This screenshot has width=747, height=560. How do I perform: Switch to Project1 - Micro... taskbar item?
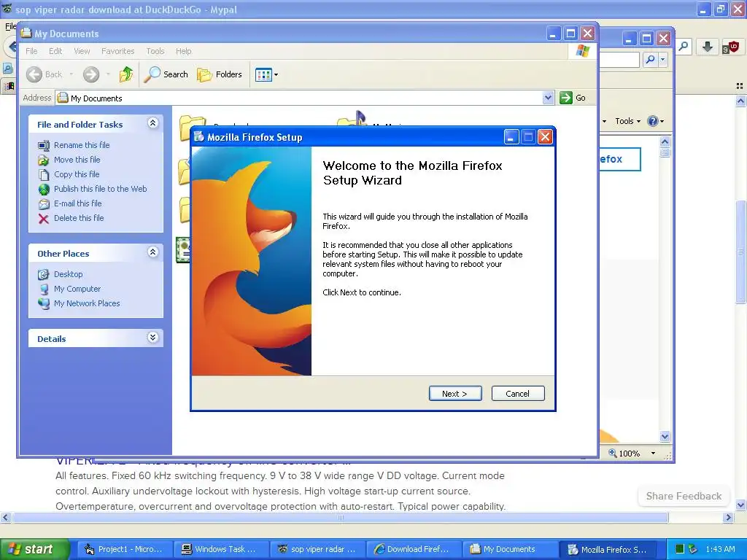124,549
